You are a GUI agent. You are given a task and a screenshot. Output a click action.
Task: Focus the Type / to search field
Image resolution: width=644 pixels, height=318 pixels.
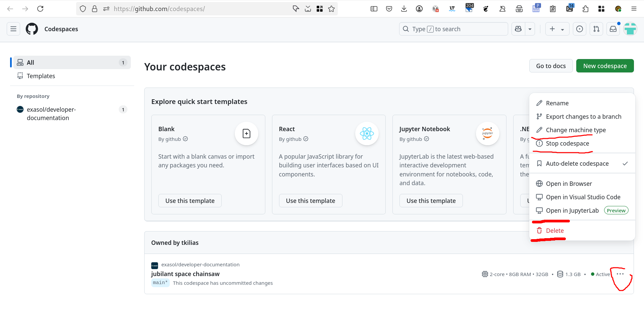click(x=453, y=29)
